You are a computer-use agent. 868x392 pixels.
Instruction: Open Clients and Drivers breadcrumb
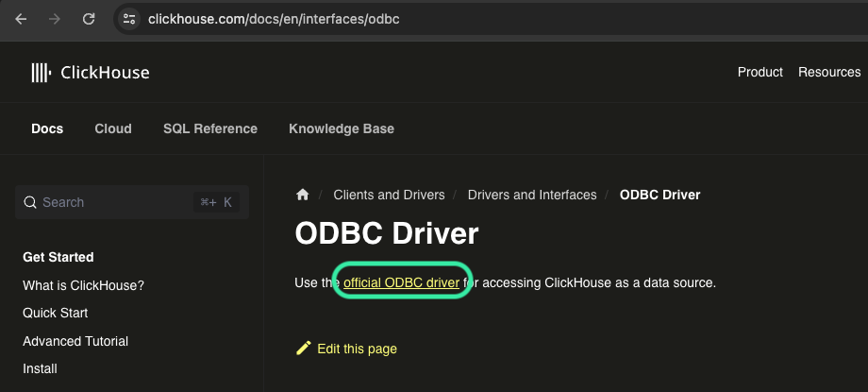[389, 195]
